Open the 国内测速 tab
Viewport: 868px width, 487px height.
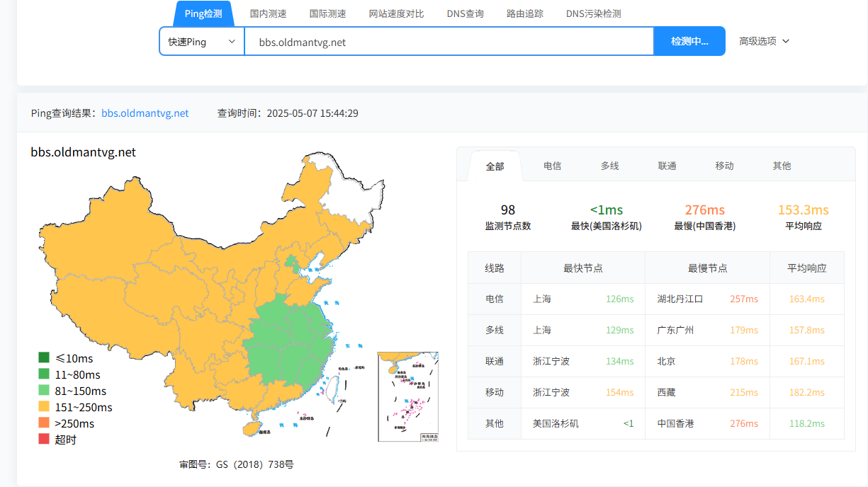point(268,13)
